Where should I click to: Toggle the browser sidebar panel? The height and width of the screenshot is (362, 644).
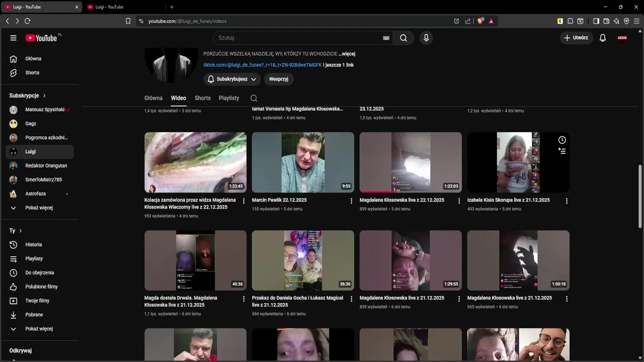tap(596, 21)
